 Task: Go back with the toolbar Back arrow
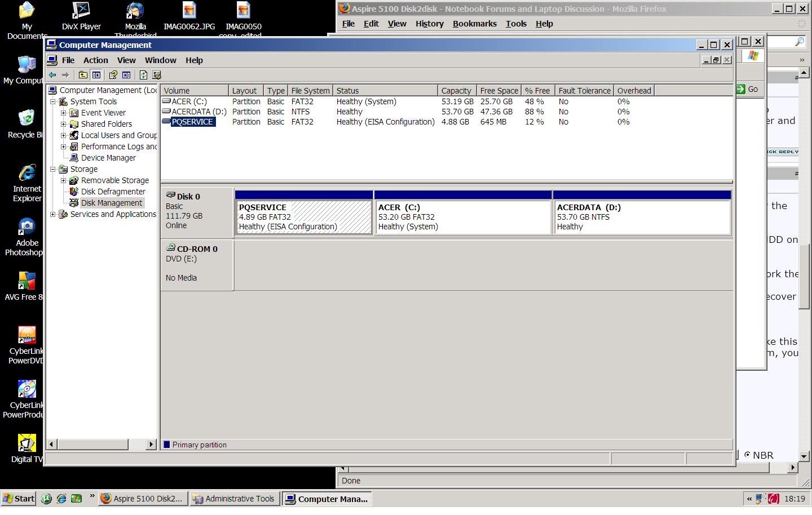(x=52, y=75)
